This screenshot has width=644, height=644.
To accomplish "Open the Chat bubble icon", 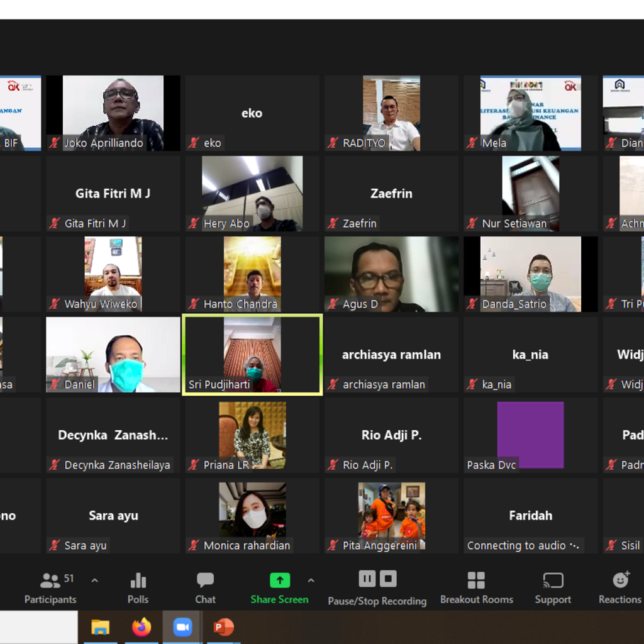I will click(x=205, y=580).
